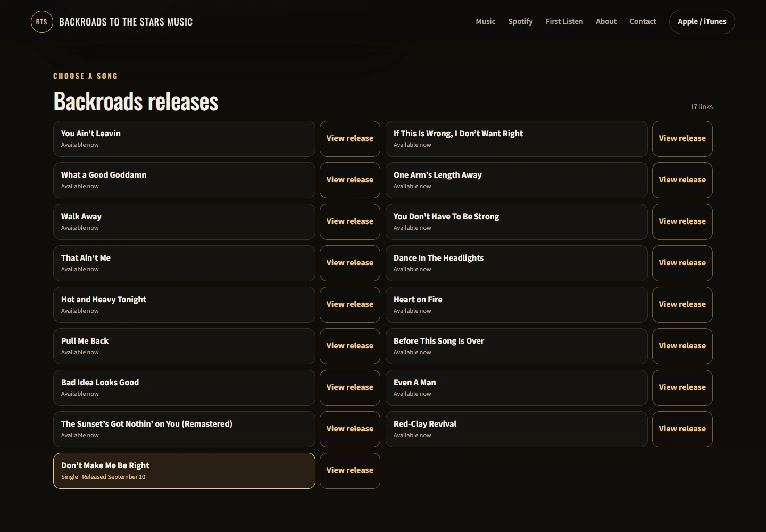This screenshot has width=766, height=532.
Task: Open First Listen in navigation
Action: point(564,21)
